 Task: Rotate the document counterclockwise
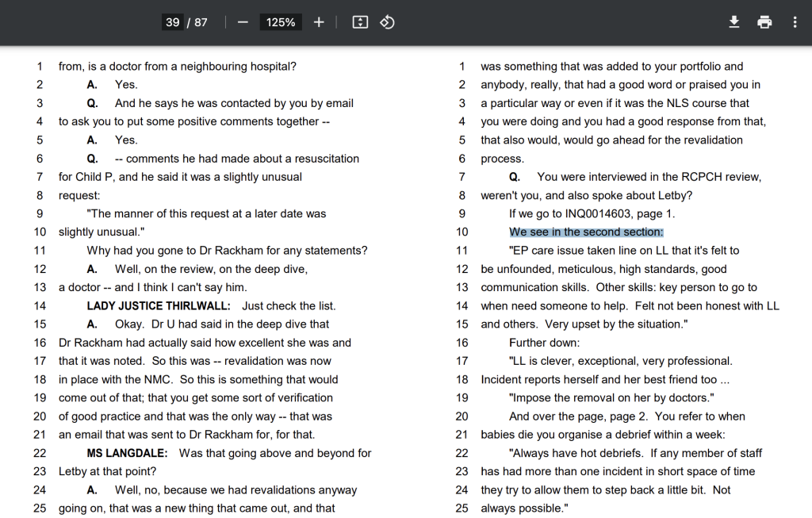[387, 22]
